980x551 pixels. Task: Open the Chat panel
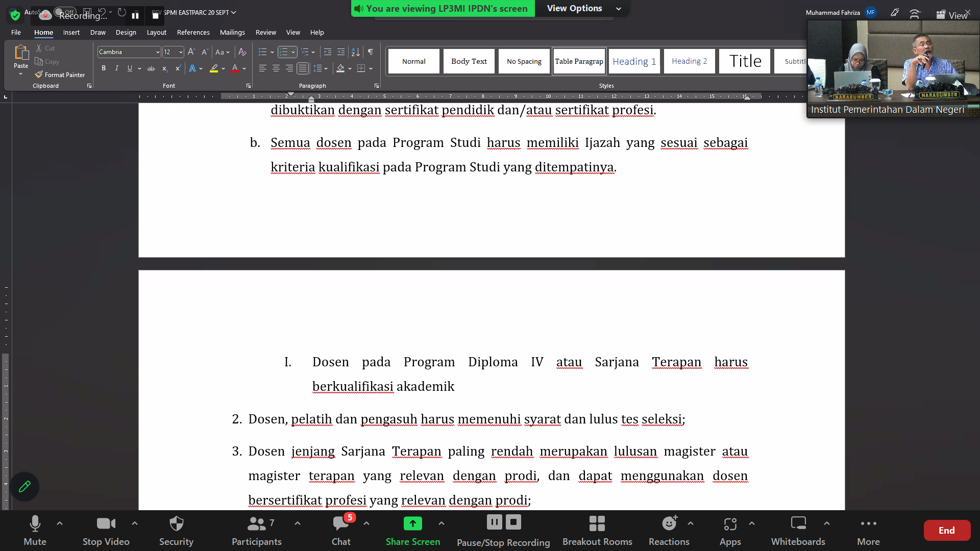pos(341,531)
